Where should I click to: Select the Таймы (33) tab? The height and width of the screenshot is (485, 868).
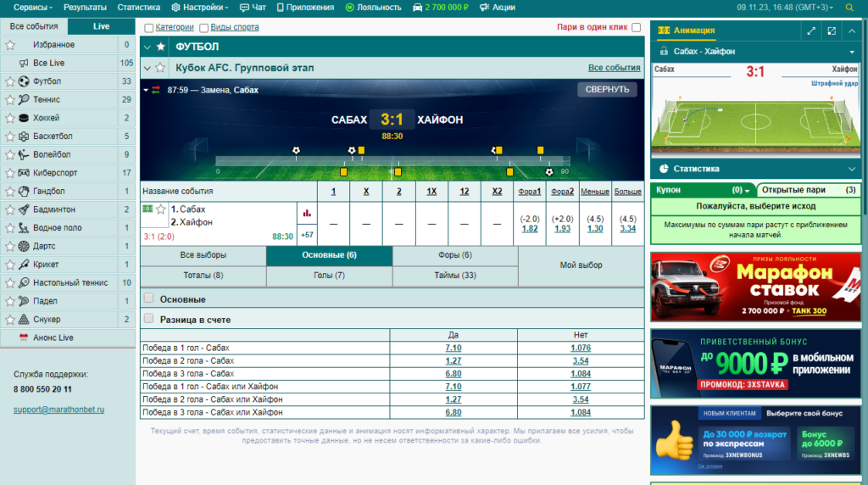455,276
